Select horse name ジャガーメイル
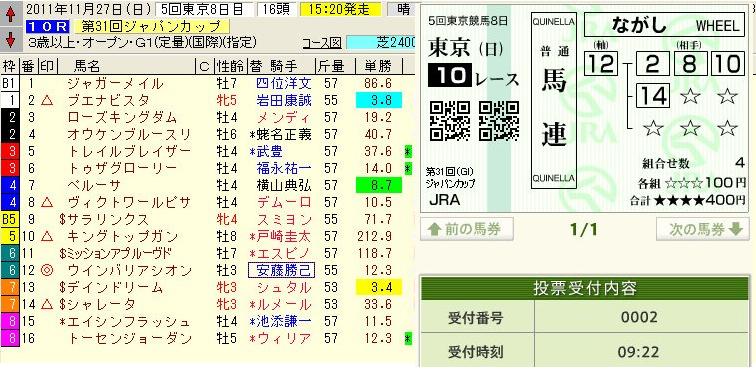The image size is (756, 374). tap(115, 84)
